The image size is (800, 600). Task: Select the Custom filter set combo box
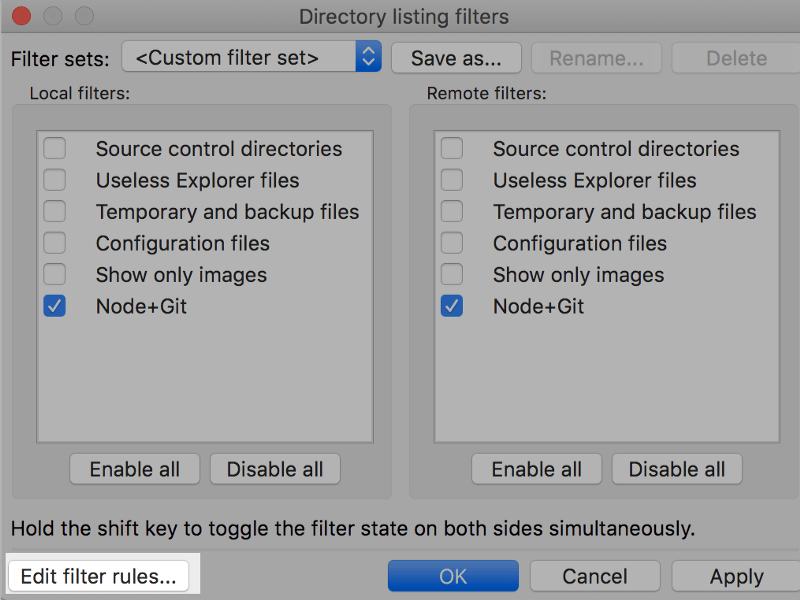(x=252, y=57)
